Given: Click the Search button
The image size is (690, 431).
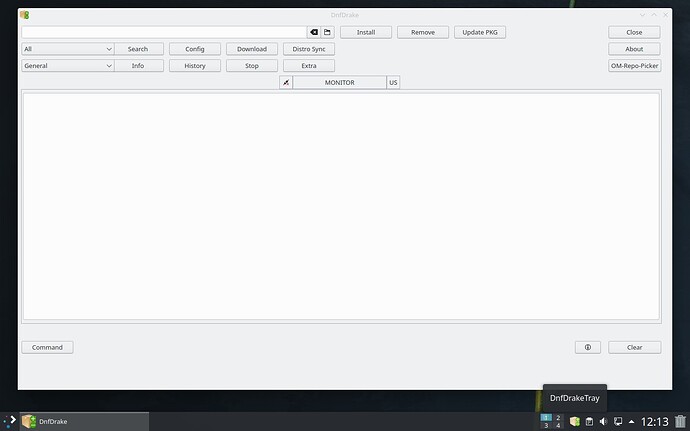Looking at the screenshot, I should click(139, 49).
